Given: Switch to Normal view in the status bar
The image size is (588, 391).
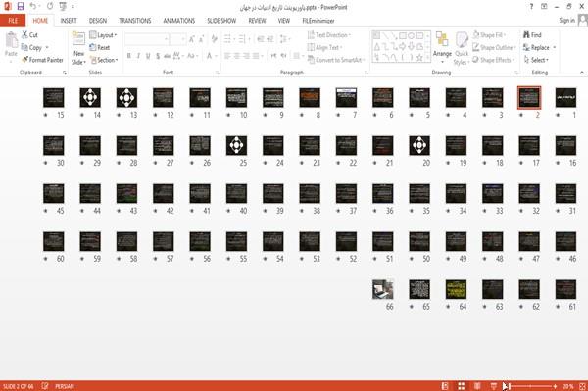Looking at the screenshot, I should (445, 386).
